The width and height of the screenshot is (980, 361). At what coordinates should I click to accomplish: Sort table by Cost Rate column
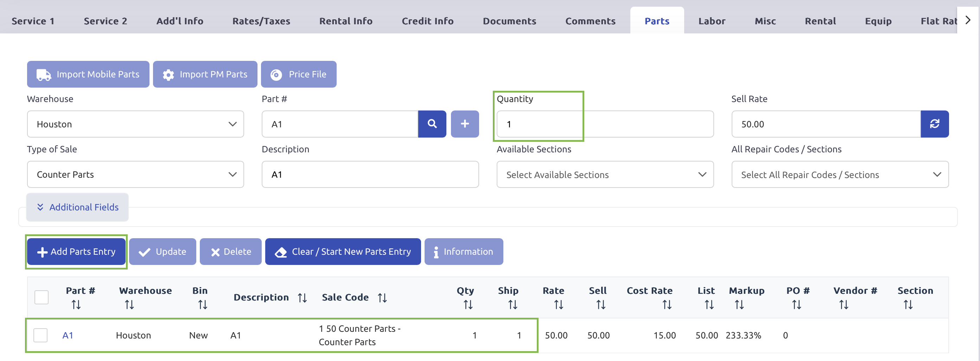tap(667, 305)
